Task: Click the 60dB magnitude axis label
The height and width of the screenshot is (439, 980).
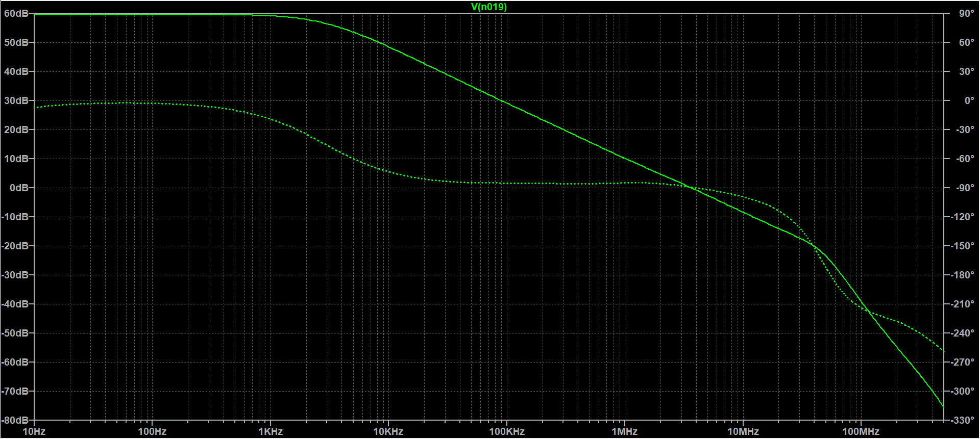Action: (16, 14)
